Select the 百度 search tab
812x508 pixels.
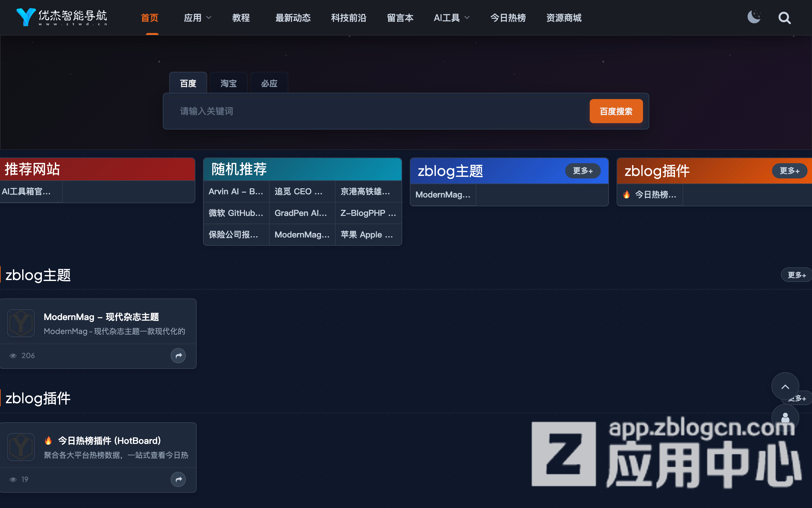(188, 83)
